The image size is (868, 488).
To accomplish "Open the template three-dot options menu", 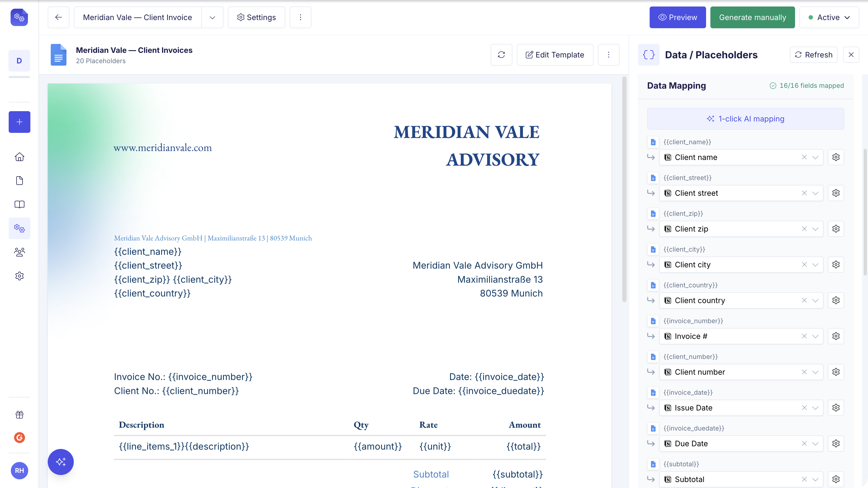I will [608, 54].
